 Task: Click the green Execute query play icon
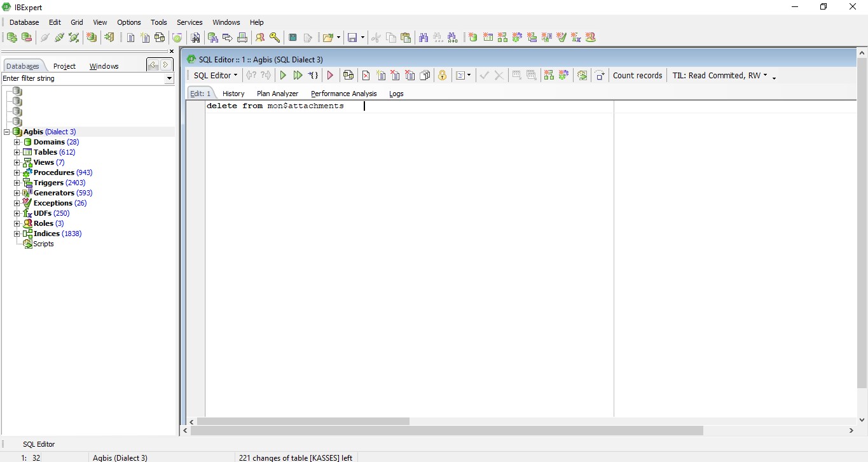[284, 75]
